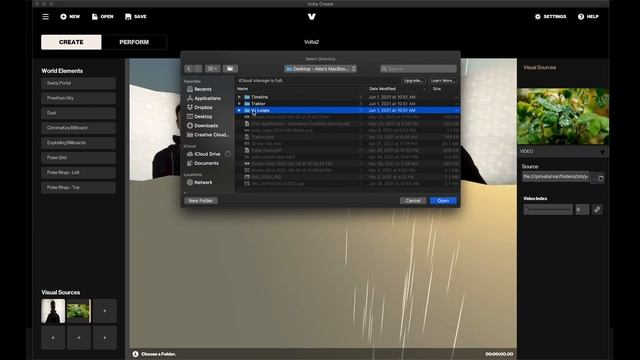The width and height of the screenshot is (640, 360).
Task: Click the Network globe icon
Action: coord(190,182)
